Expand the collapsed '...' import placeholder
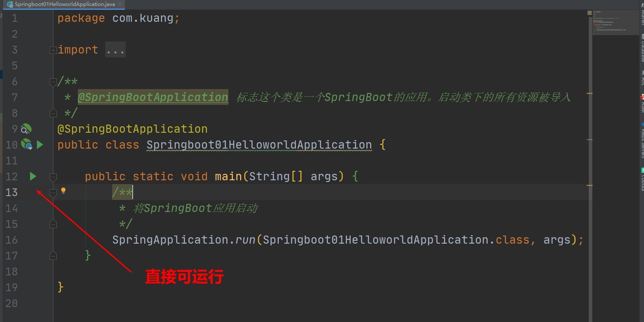This screenshot has width=644, height=322. (x=116, y=50)
